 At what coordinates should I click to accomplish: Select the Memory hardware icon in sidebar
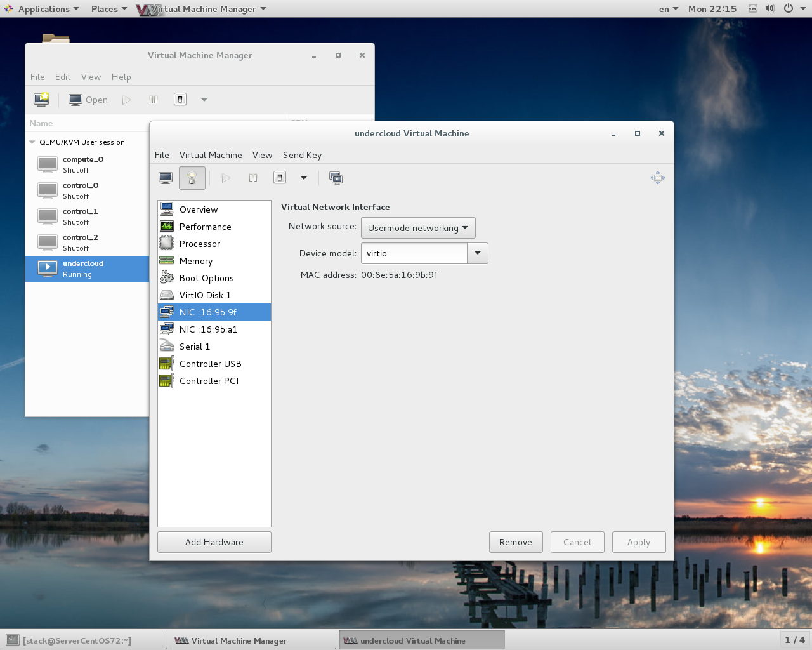point(167,261)
